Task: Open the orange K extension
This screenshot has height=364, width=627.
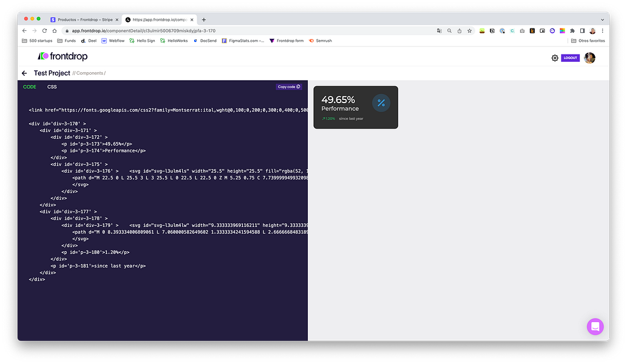Action: [532, 31]
